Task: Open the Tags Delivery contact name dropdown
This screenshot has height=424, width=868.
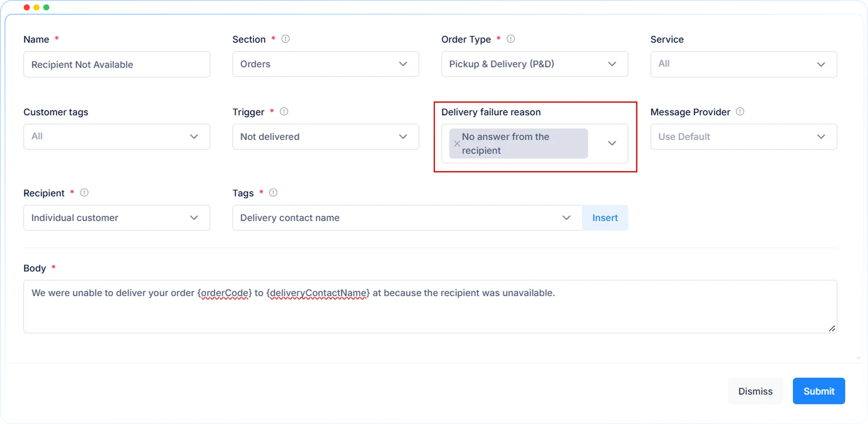Action: click(407, 217)
